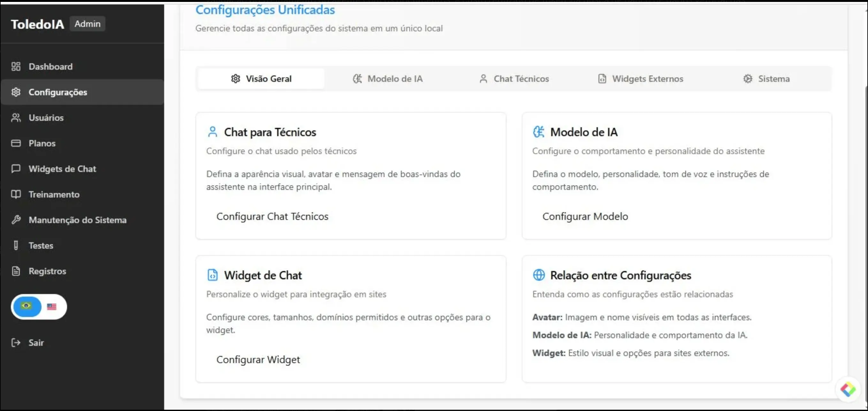Click the Configurar Modelo button
This screenshot has height=411, width=868.
pyautogui.click(x=585, y=216)
